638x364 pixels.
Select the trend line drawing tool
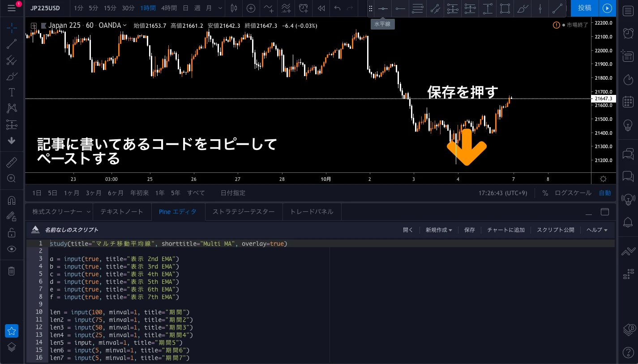[x=12, y=44]
